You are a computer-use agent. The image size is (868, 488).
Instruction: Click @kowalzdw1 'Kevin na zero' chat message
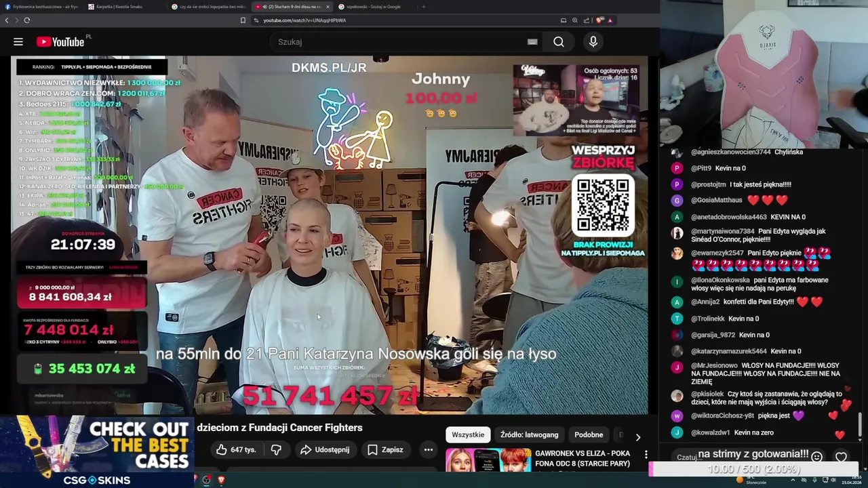(x=753, y=432)
